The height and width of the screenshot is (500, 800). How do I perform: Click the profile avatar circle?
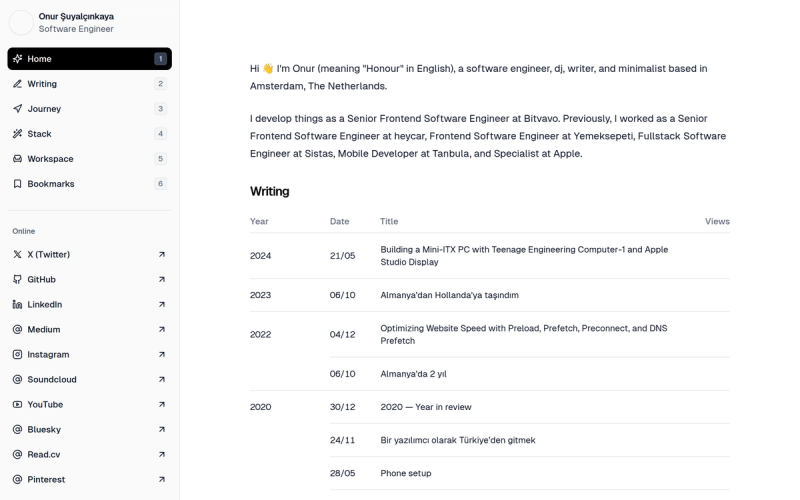(21, 22)
